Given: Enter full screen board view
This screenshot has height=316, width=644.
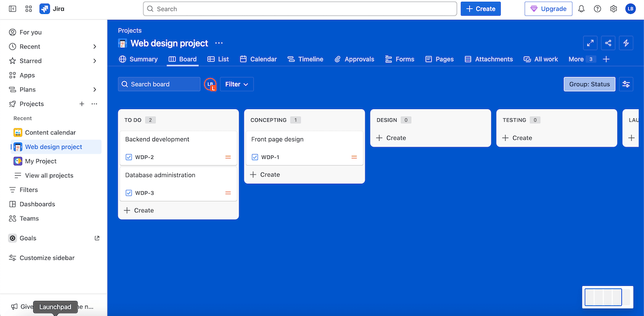Looking at the screenshot, I should coord(590,44).
